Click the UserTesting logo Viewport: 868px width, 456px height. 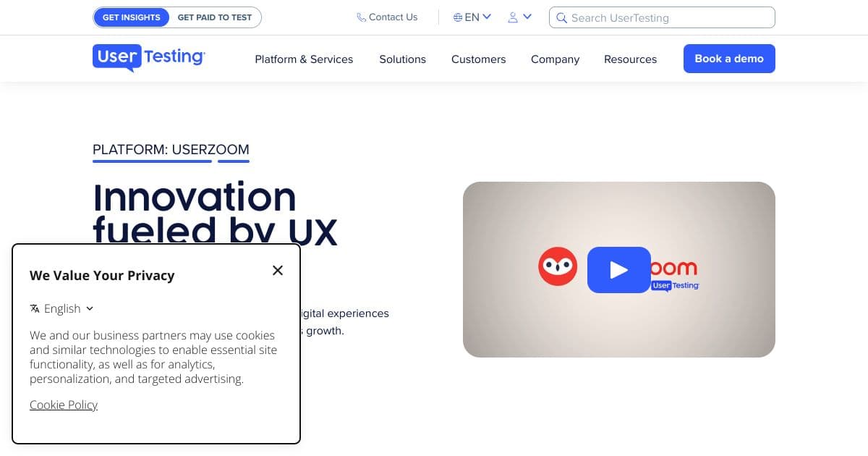click(148, 58)
